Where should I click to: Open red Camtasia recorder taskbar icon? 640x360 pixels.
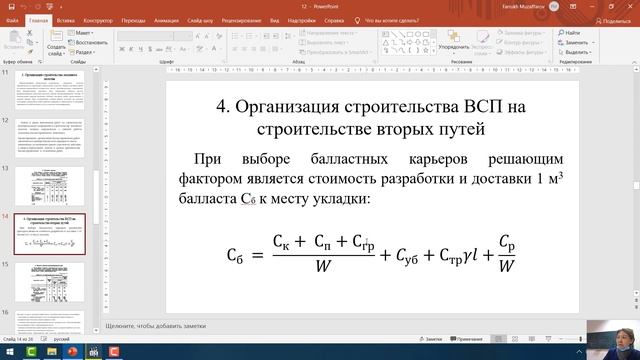coord(114,352)
